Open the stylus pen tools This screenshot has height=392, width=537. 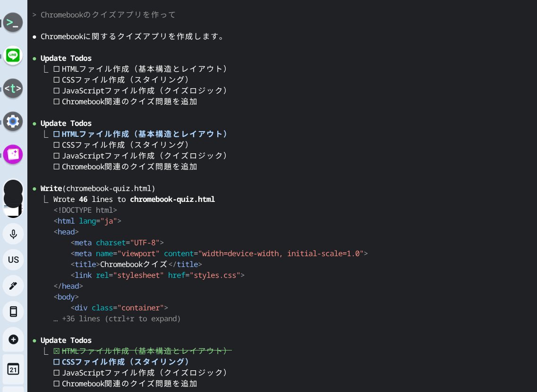tap(13, 285)
